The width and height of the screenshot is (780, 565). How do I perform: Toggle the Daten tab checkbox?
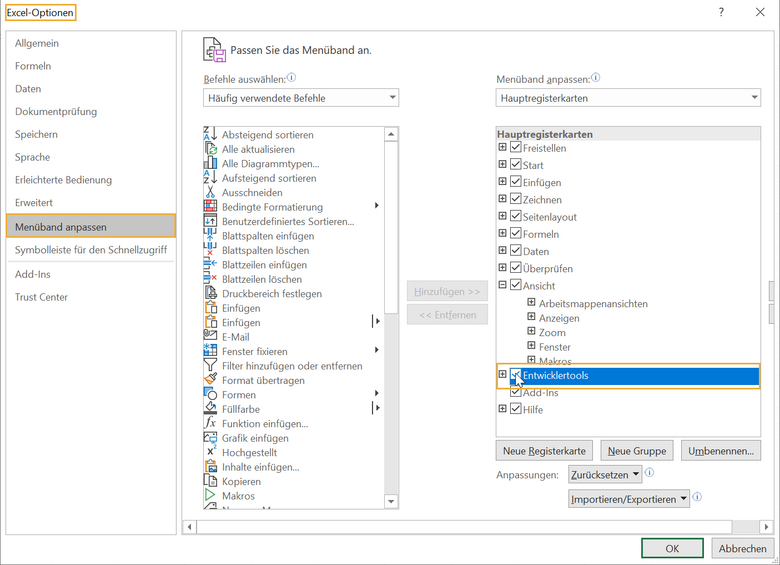pyautogui.click(x=516, y=250)
